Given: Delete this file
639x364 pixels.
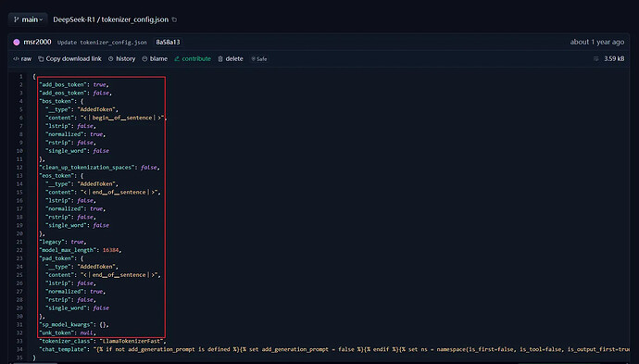Looking at the screenshot, I should click(231, 58).
